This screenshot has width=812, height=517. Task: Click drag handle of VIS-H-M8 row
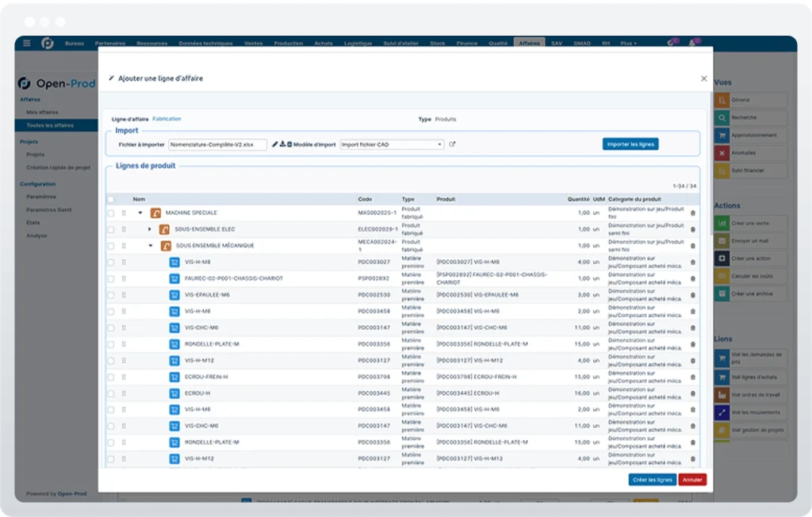124,262
